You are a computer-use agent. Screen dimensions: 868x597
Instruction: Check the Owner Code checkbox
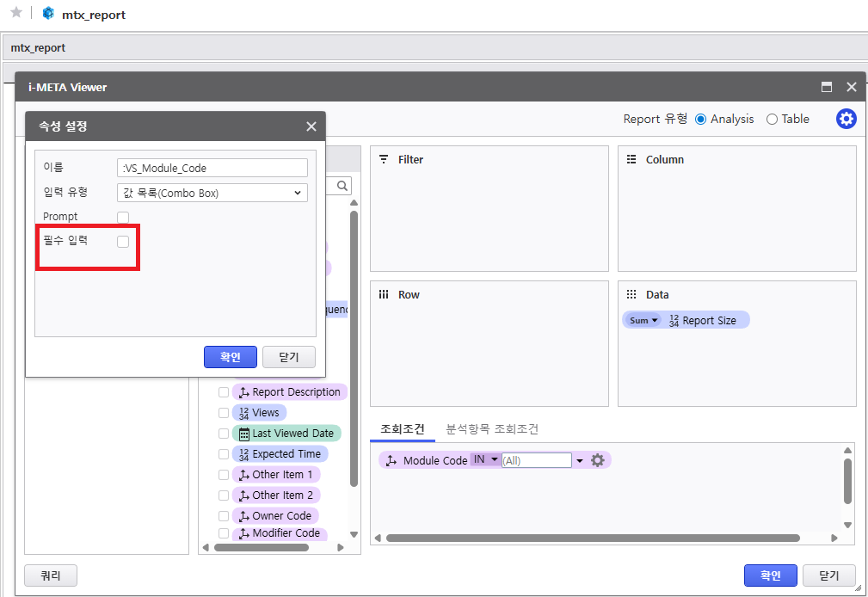coord(224,516)
